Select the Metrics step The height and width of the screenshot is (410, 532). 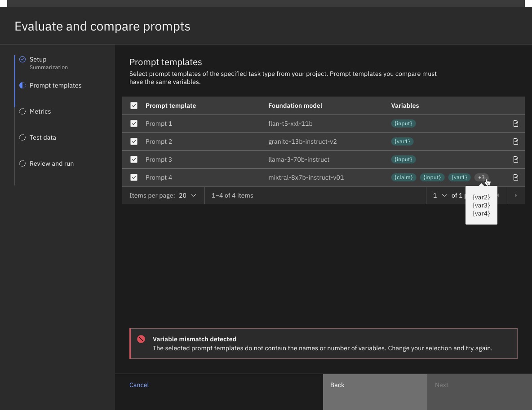[40, 111]
